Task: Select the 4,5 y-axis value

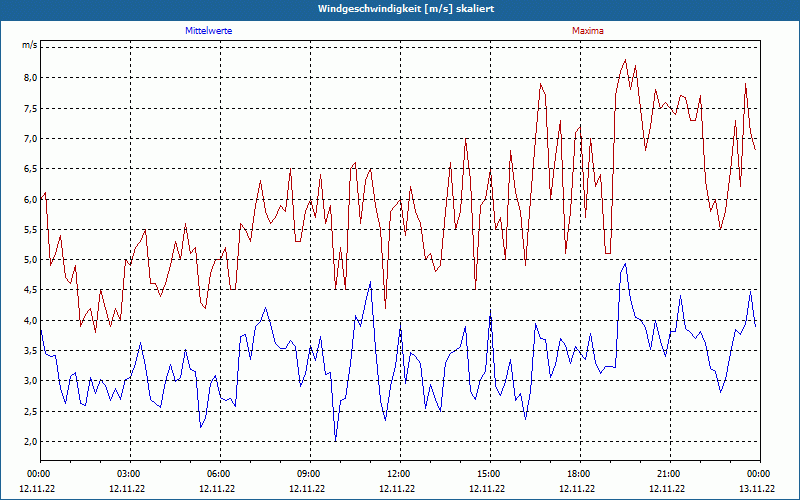Action: [30, 290]
